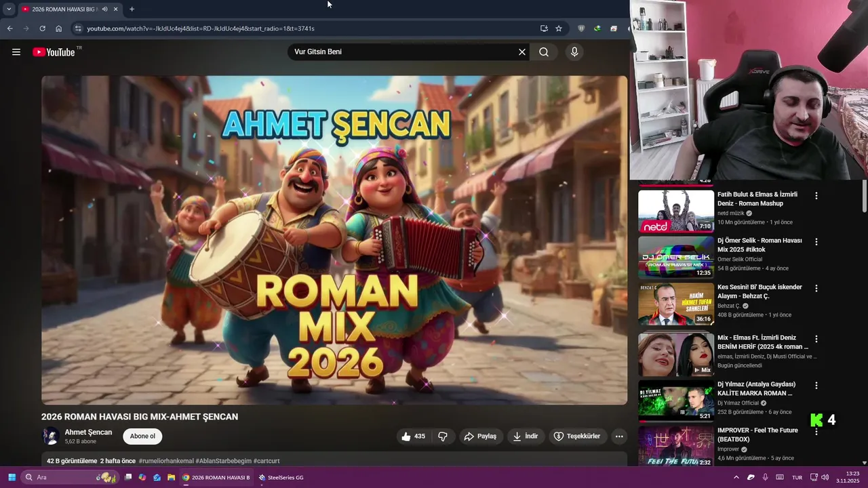Like the video with the thumbs-up button
The height and width of the screenshot is (488, 868).
414,436
